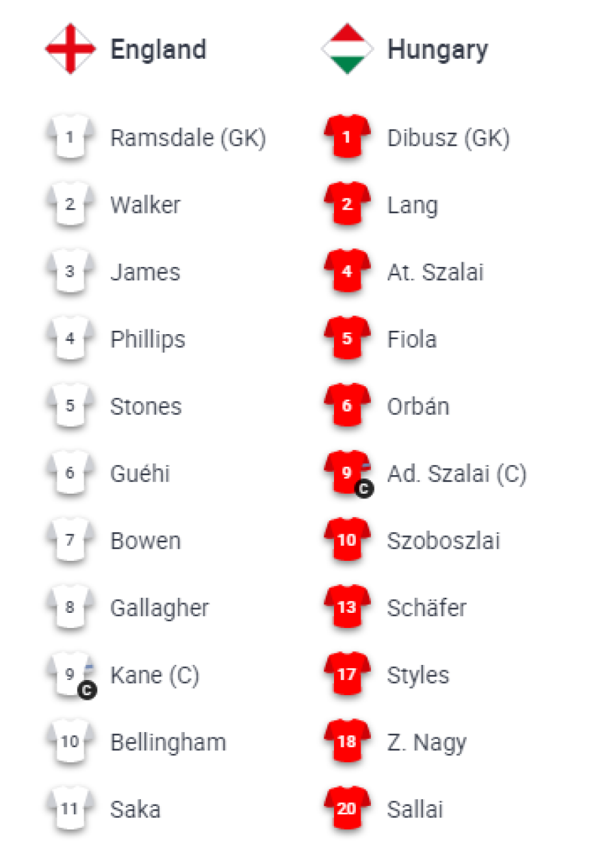Click Ad. Szalai's captain shirt icon
Viewport: 616px width, 858px height.
point(347,473)
